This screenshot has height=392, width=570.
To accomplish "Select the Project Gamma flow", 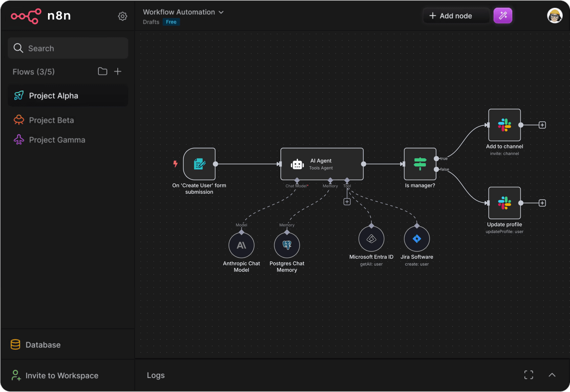I will point(57,139).
